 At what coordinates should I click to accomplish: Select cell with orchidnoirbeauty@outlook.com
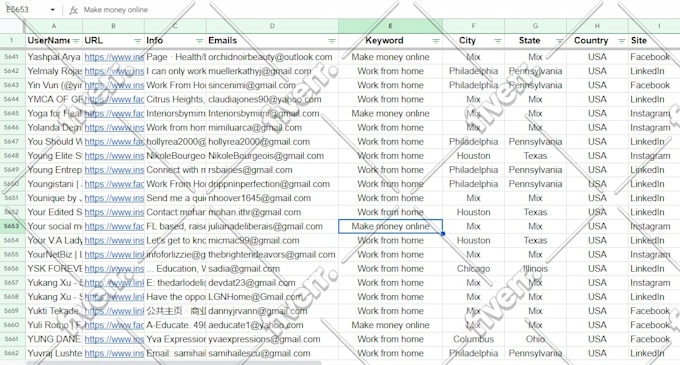272,57
